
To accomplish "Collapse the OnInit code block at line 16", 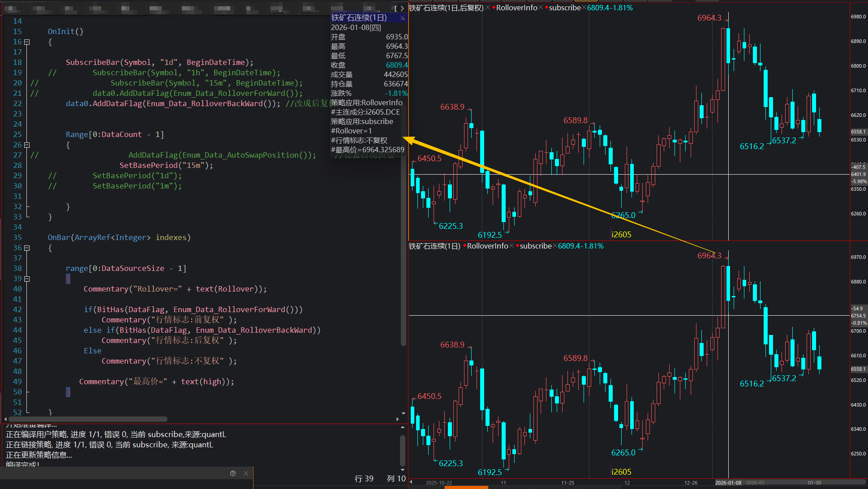I will 27,42.
